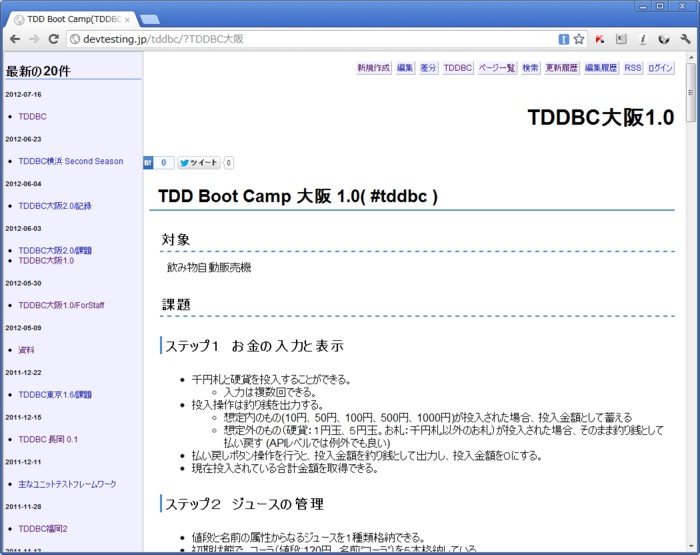Click the tweet count bubble
Screen dimensions: 700x555
pyautogui.click(x=228, y=163)
